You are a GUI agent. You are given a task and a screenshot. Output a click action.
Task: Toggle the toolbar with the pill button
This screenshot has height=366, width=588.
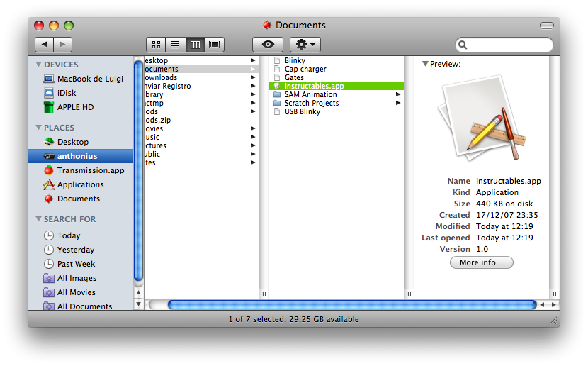[x=547, y=26]
